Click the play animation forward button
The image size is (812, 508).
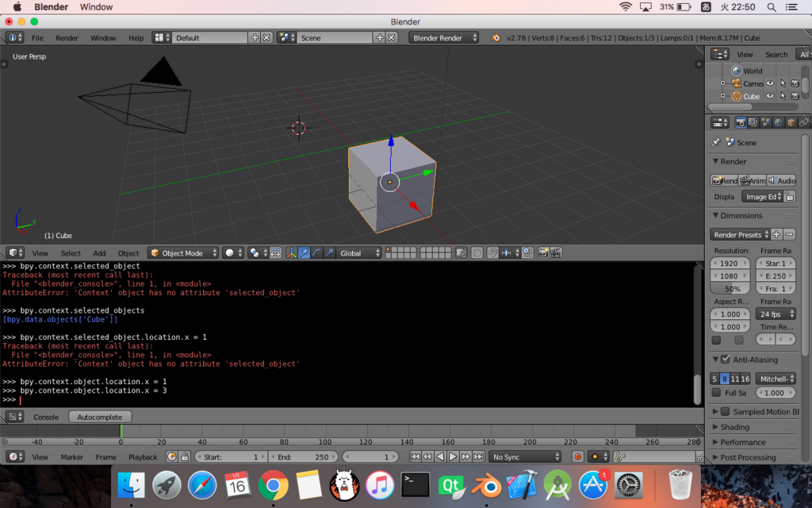[x=453, y=456]
